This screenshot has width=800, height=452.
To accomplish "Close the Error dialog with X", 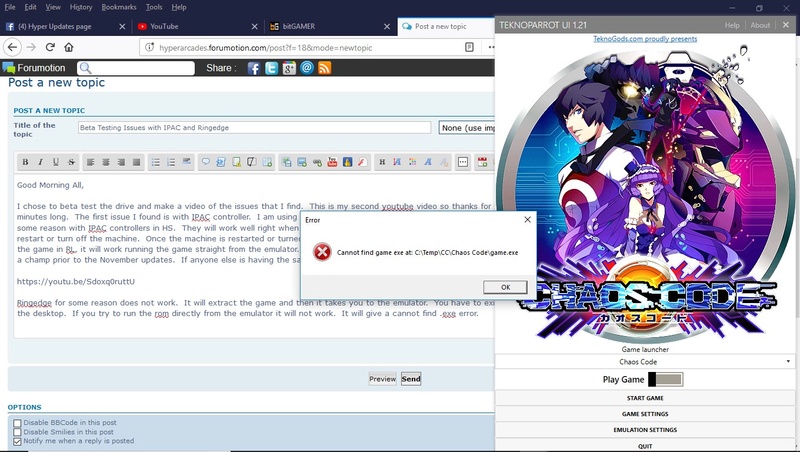I will click(528, 219).
